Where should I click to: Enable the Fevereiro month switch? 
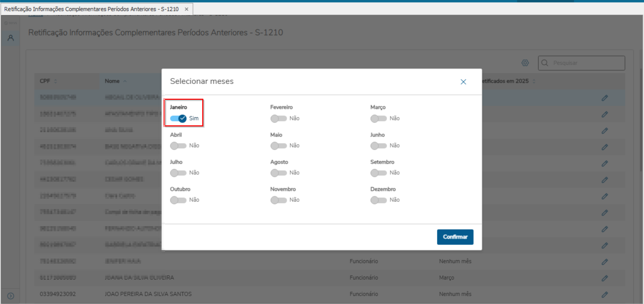point(278,119)
